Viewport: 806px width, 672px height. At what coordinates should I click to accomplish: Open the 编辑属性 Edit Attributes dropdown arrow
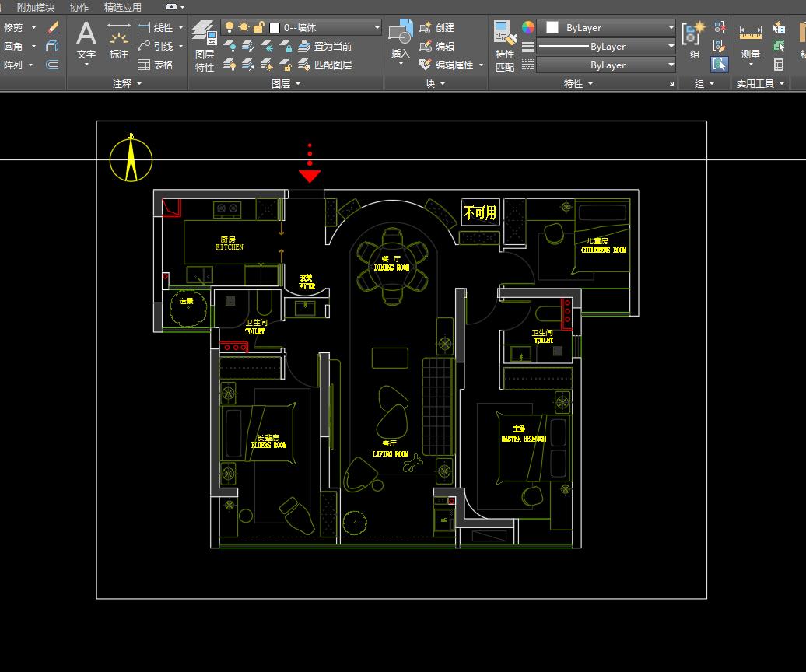click(481, 65)
